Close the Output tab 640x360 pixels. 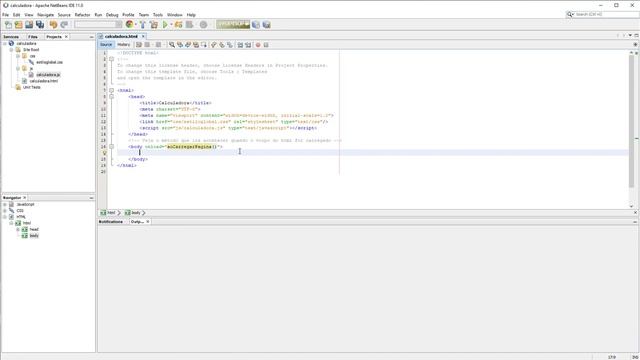click(148, 222)
